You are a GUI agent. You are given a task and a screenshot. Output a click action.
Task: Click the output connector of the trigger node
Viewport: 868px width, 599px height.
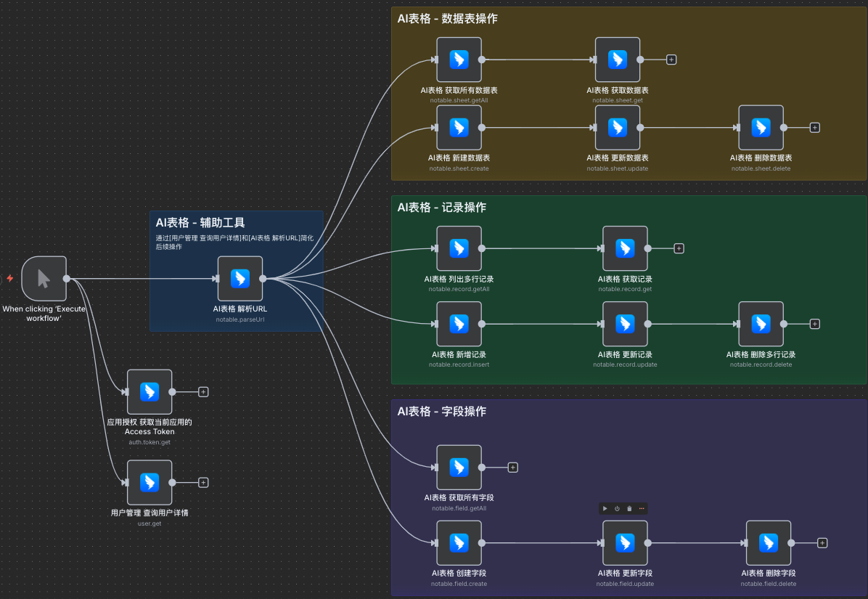(67, 279)
